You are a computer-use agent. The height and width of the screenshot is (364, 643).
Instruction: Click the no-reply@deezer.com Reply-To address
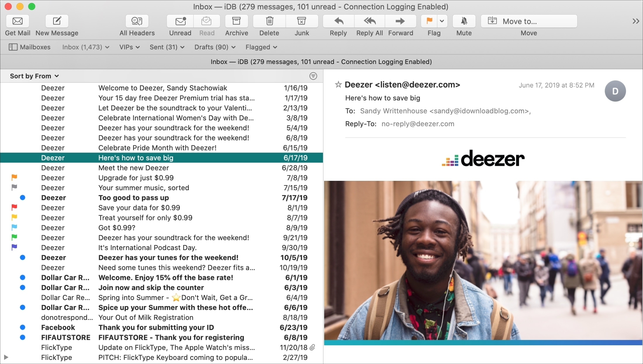click(418, 124)
